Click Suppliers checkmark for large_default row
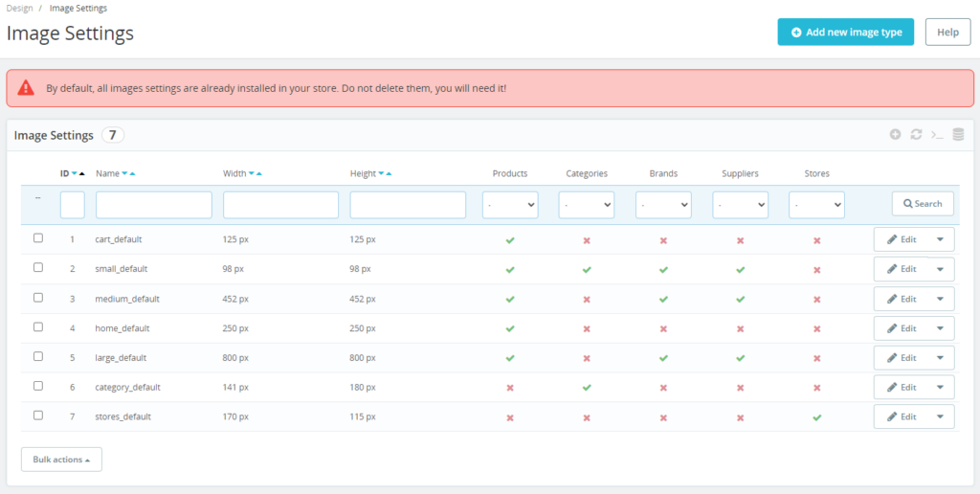Screen dimensions: 980x494 tap(740, 358)
